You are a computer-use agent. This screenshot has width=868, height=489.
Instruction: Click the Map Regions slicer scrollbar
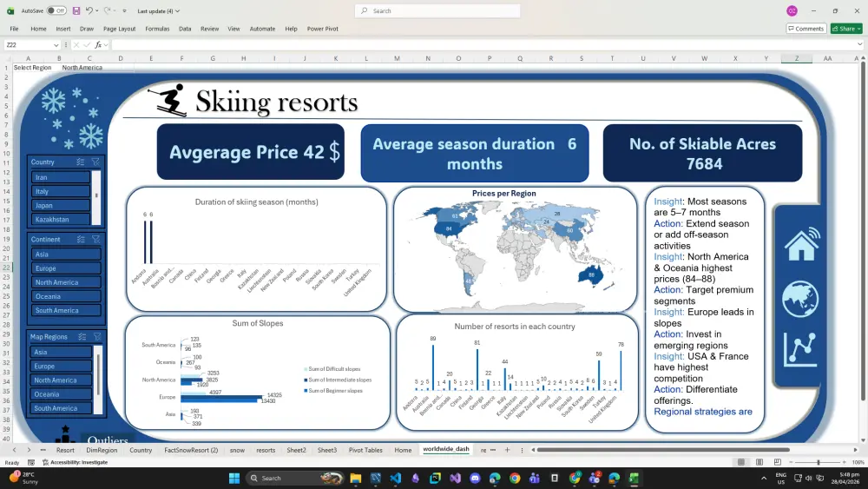tap(99, 380)
